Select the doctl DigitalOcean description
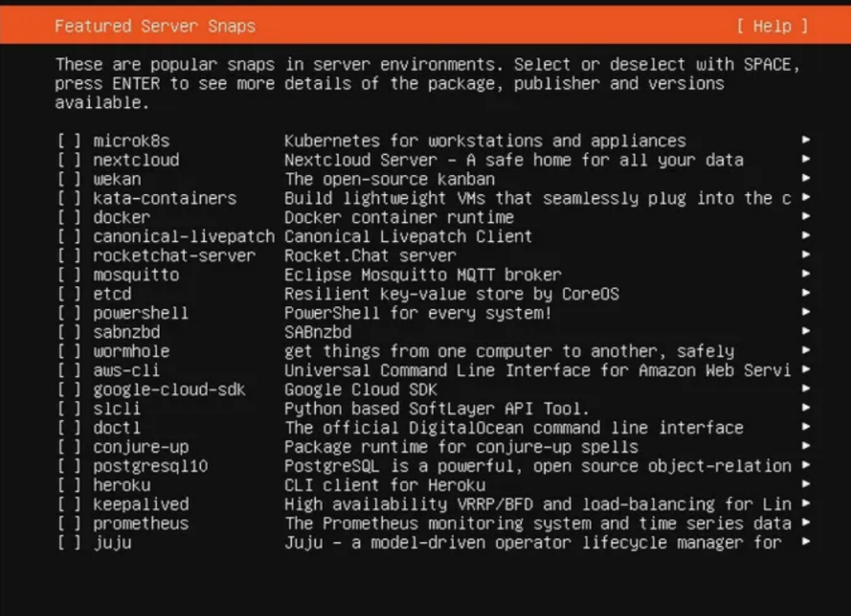851x616 pixels. (x=513, y=428)
